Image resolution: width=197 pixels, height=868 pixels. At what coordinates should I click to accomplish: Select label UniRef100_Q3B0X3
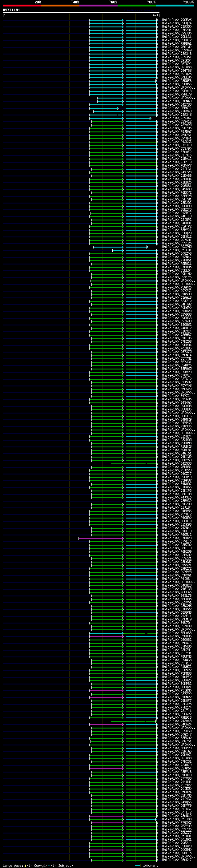coord(177,846)
